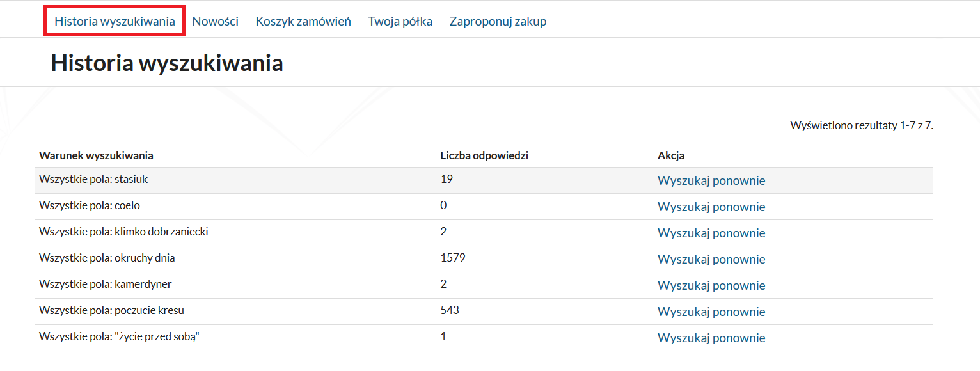Click Wyszukaj ponownie for stasiuk
Image resolution: width=980 pixels, height=371 pixels.
pos(711,180)
